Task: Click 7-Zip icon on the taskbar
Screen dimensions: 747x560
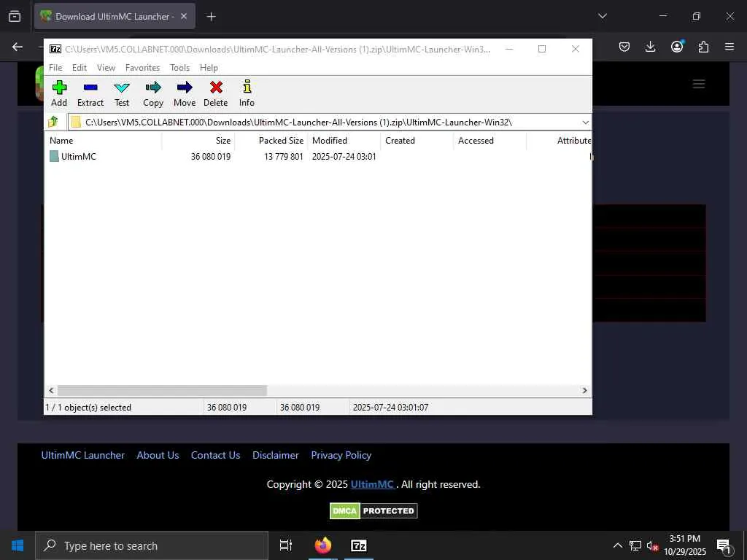Action: point(359,545)
